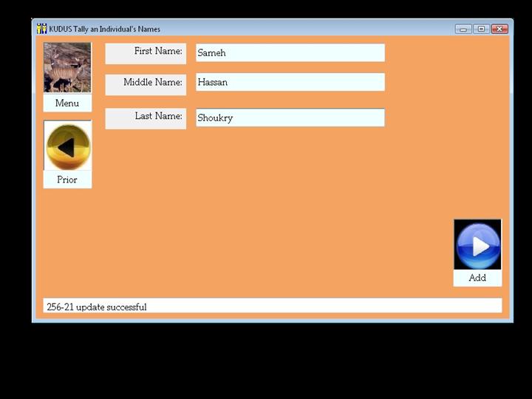Hit the blue play-arrow Add icon

tap(477, 245)
